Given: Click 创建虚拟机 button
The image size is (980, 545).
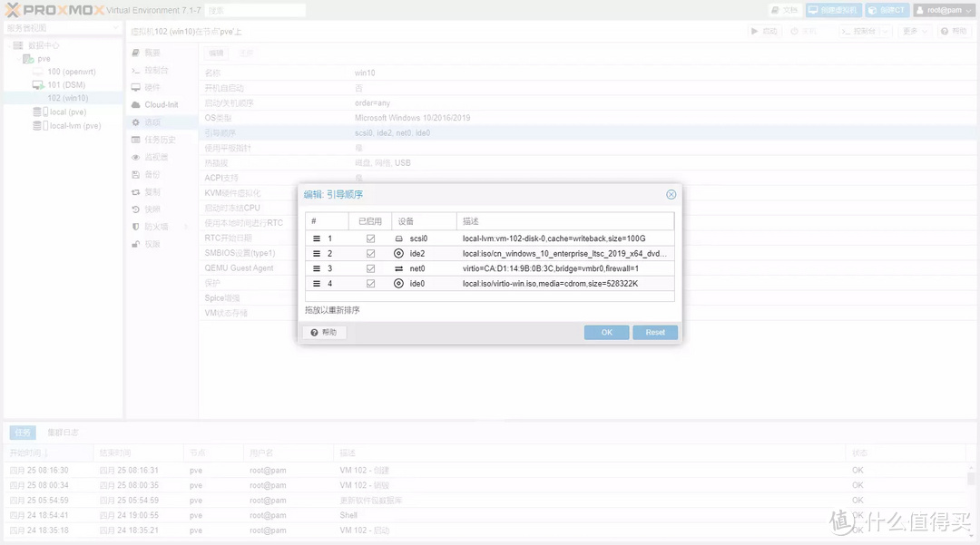Looking at the screenshot, I should tap(834, 10).
